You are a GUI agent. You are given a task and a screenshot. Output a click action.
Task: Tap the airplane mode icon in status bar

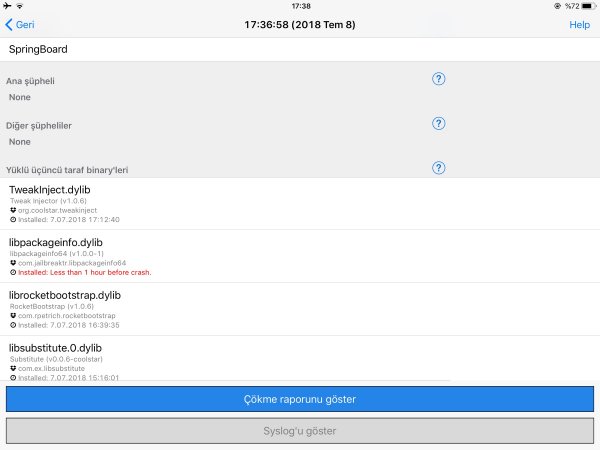point(8,6)
